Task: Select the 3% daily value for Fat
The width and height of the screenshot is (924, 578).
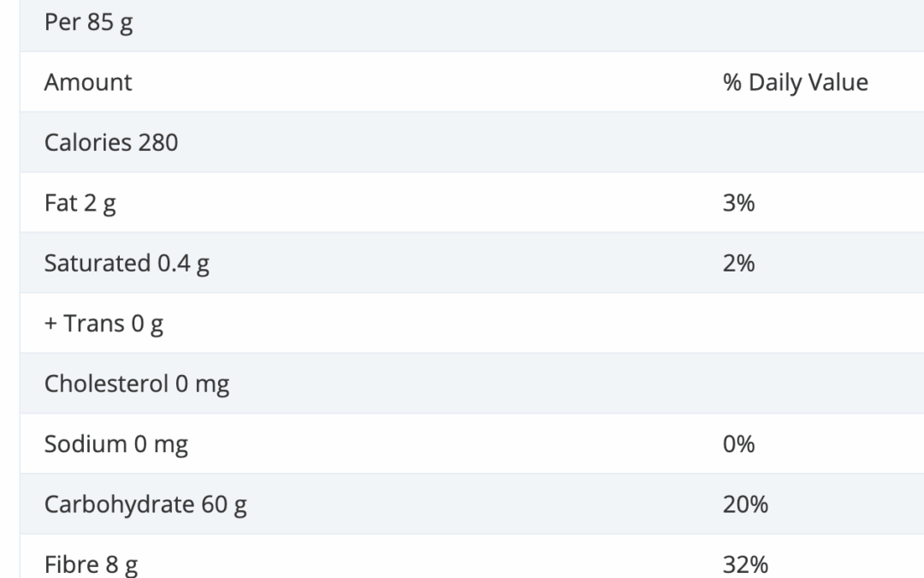Action: [x=738, y=203]
